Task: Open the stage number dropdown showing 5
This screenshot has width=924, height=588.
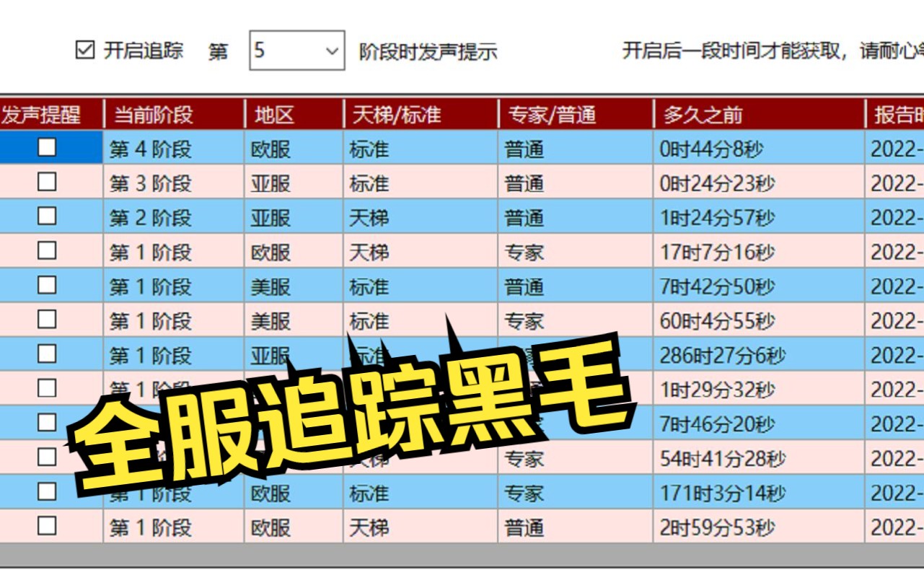Action: (296, 51)
